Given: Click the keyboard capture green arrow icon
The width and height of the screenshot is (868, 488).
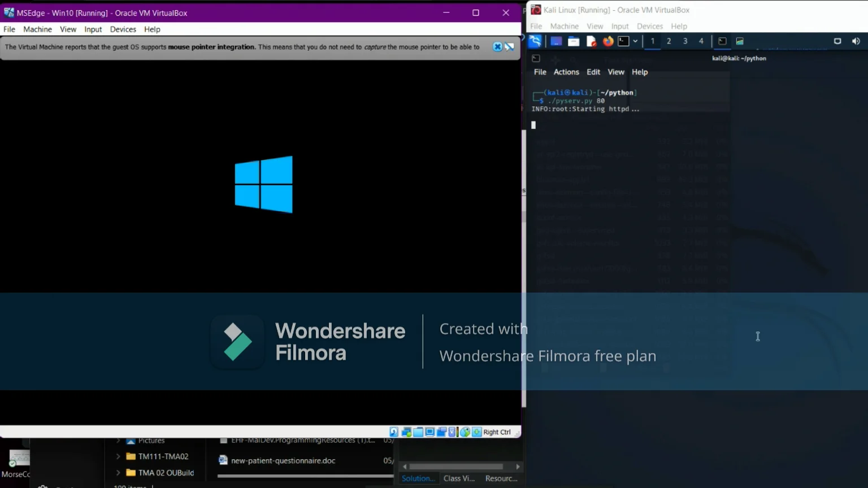Looking at the screenshot, I should click(477, 432).
